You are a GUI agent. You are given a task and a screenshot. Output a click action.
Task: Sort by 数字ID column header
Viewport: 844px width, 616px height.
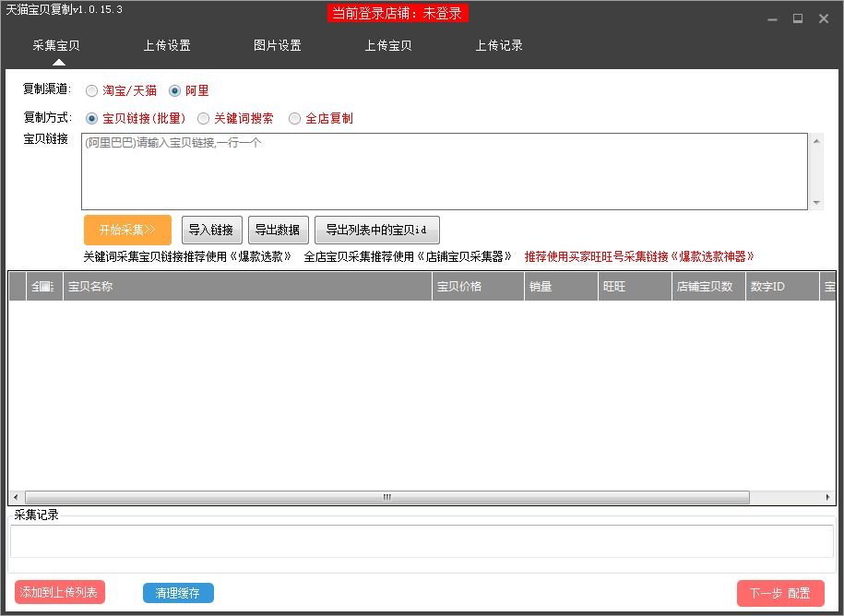click(782, 287)
